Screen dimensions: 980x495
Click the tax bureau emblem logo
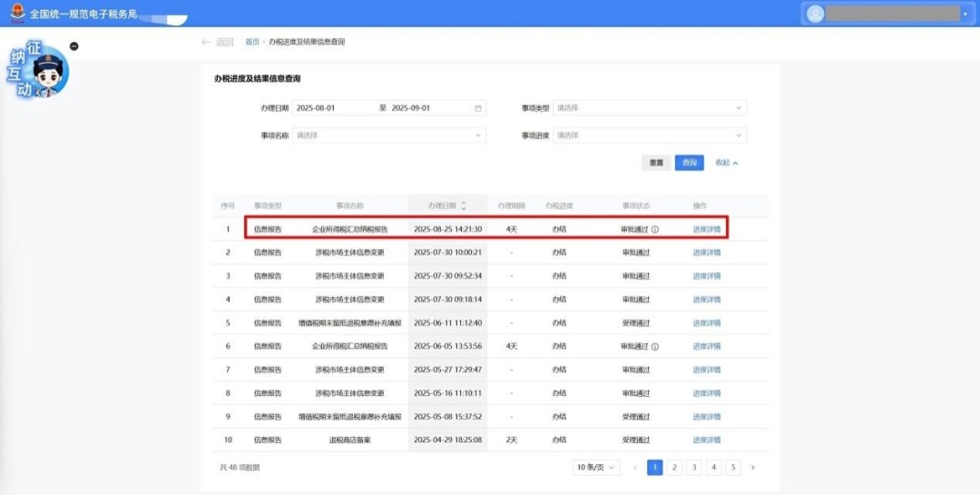point(17,14)
